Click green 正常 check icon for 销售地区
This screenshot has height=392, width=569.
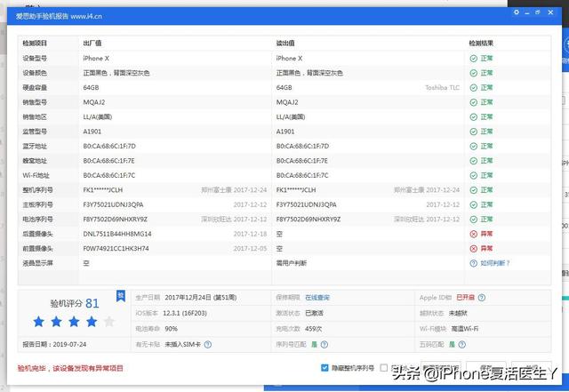(x=473, y=116)
